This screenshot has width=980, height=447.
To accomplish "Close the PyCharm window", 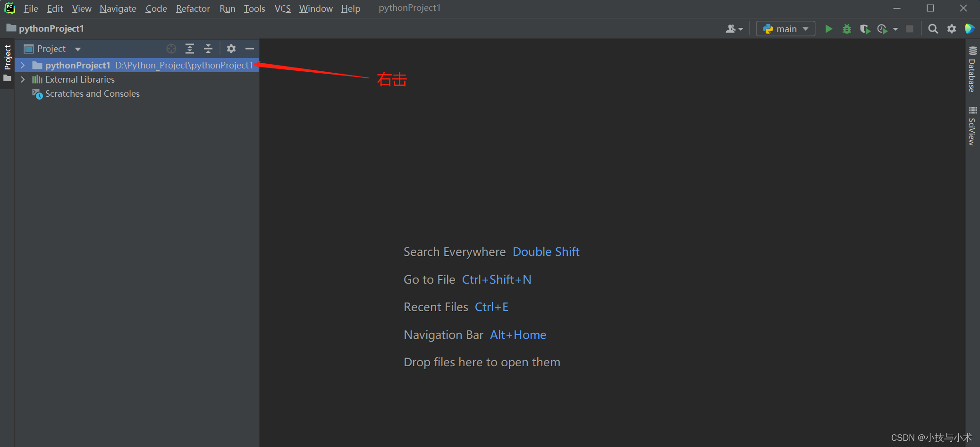I will [x=963, y=8].
